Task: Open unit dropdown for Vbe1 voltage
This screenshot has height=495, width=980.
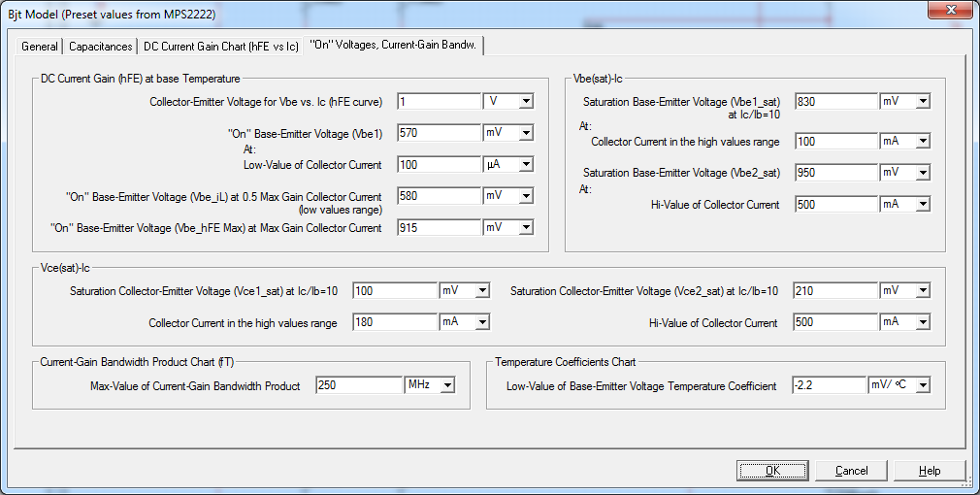Action: tap(526, 133)
